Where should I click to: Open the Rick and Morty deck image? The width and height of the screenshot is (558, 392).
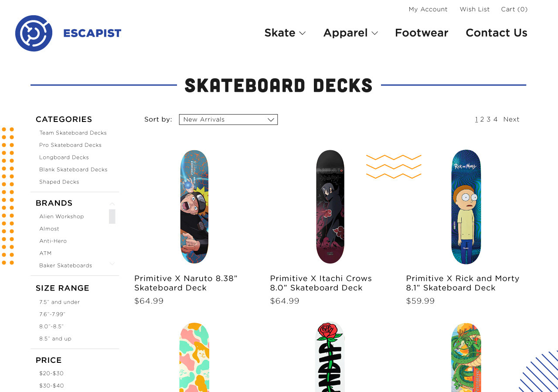click(466, 207)
